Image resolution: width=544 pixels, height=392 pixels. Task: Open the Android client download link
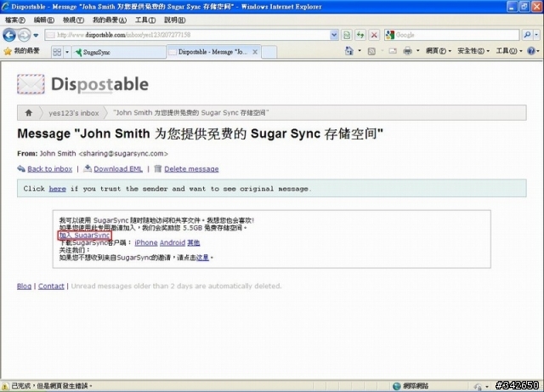pyautogui.click(x=172, y=242)
